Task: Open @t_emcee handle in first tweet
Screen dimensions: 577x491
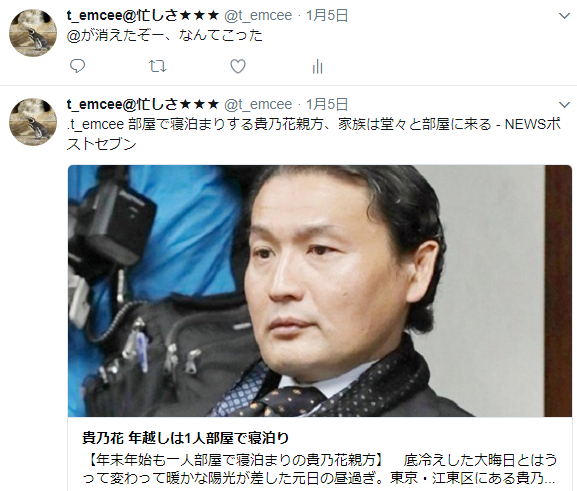Action: point(258,15)
